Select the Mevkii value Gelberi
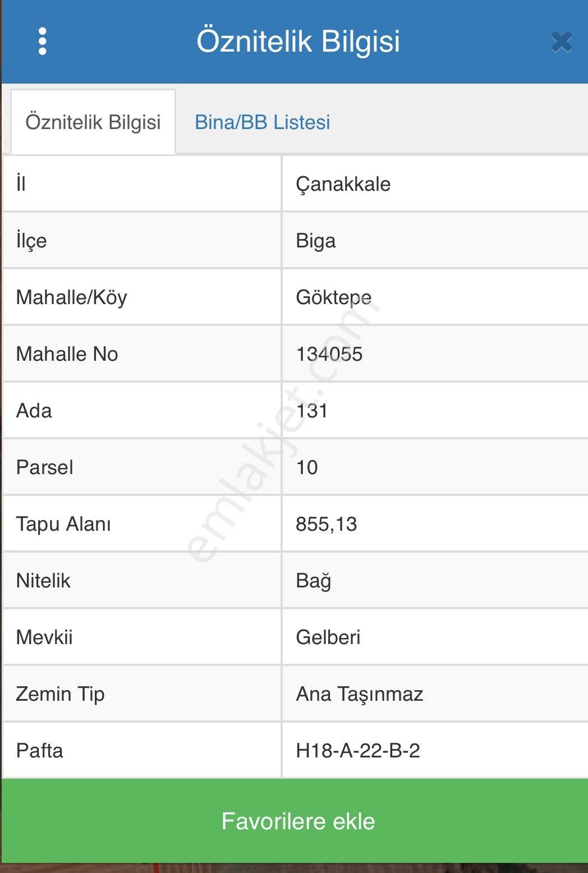The image size is (588, 873). [x=329, y=637]
